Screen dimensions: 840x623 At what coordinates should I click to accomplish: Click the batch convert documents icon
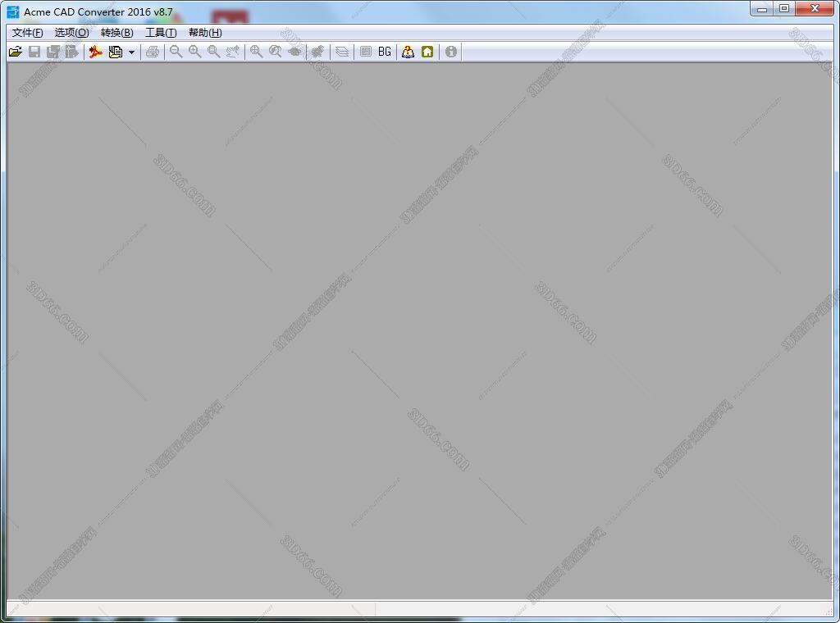(115, 52)
